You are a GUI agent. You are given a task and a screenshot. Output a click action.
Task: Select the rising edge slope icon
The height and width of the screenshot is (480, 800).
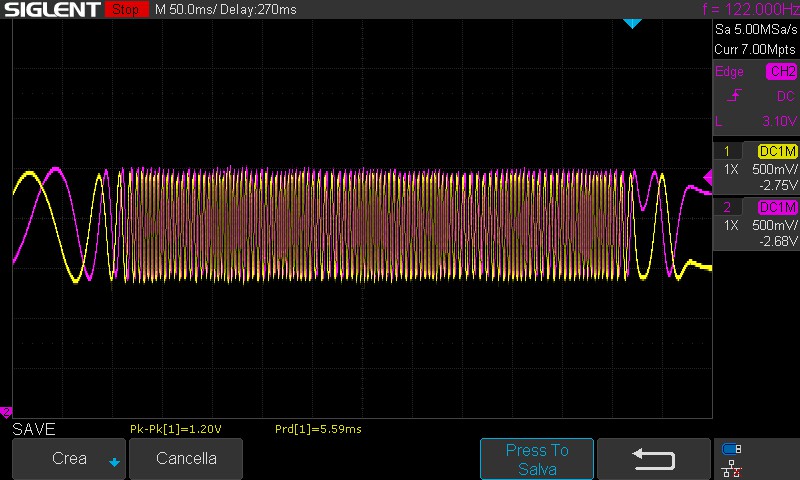tap(735, 96)
